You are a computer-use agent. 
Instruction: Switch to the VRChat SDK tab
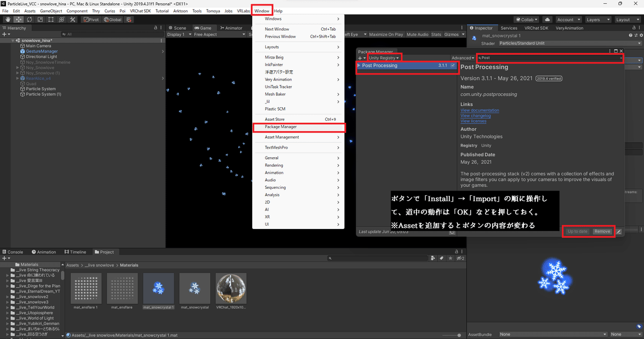536,28
